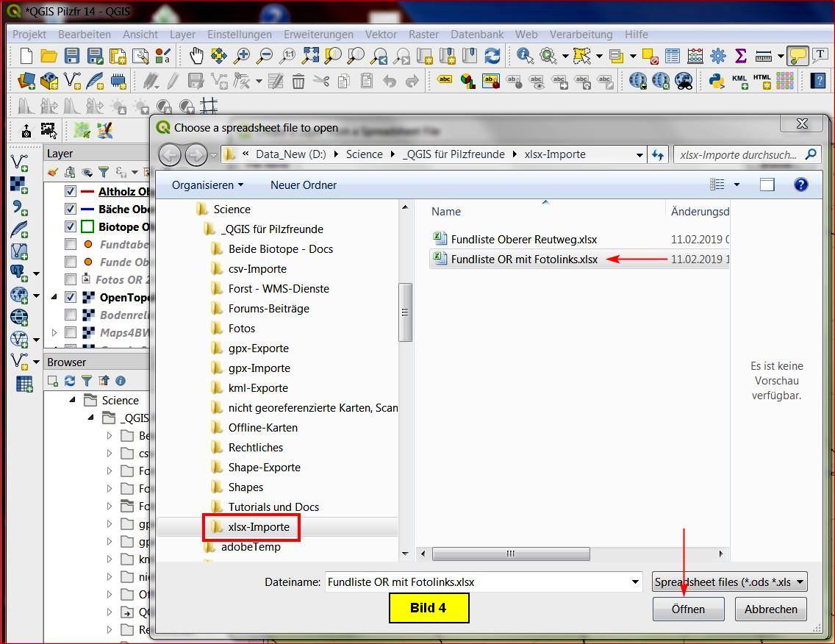Open the Python console icon
This screenshot has height=644, width=835.
pos(716,80)
